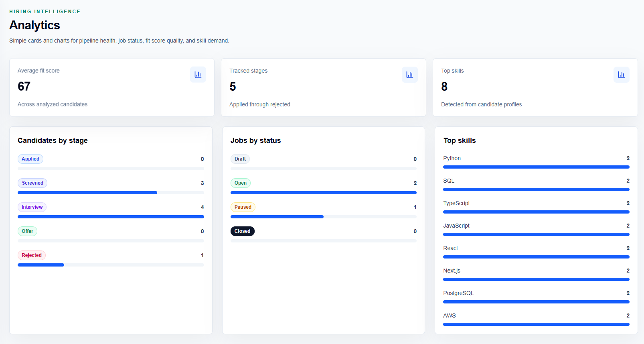
Task: Click the Candidates by stage heading
Action: tap(53, 140)
